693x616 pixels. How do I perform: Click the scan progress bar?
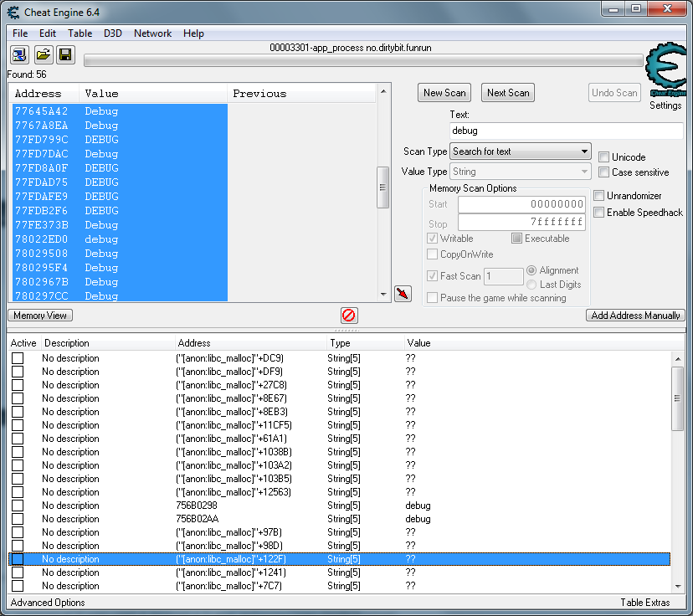363,60
